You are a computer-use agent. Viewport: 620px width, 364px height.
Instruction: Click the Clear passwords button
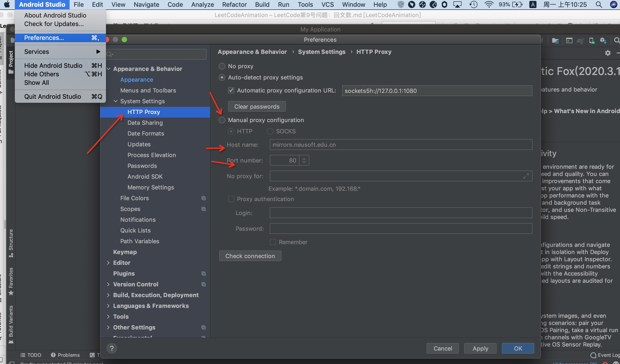(x=257, y=106)
